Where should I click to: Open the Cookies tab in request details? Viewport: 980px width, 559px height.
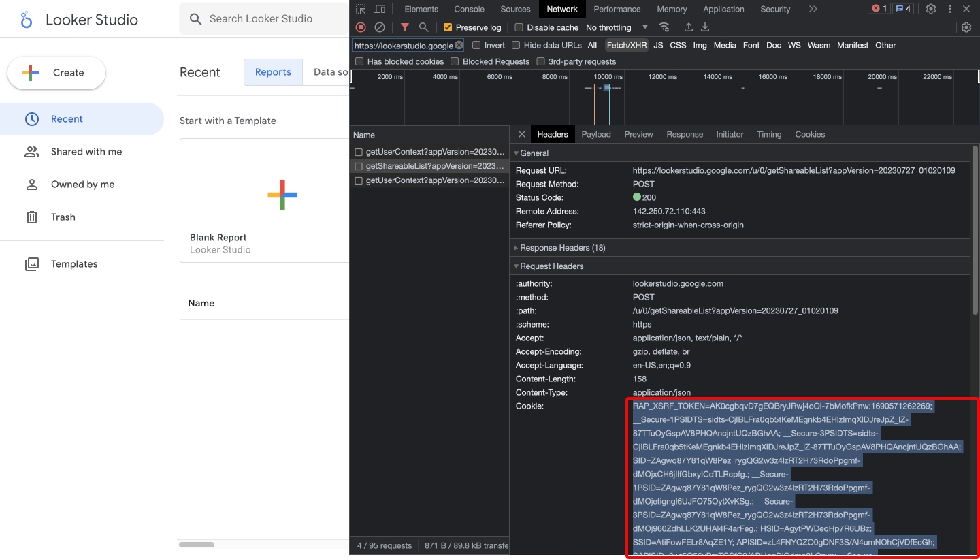(810, 135)
